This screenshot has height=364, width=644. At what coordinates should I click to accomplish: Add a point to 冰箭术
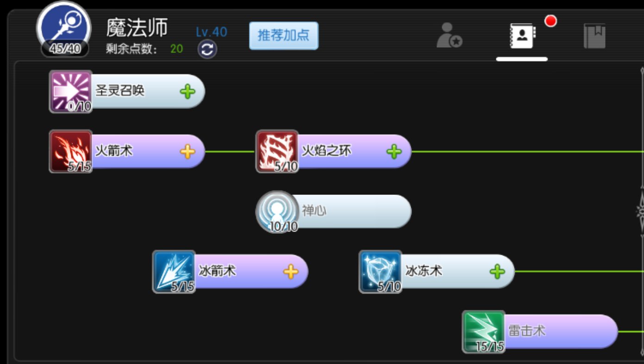pos(291,272)
